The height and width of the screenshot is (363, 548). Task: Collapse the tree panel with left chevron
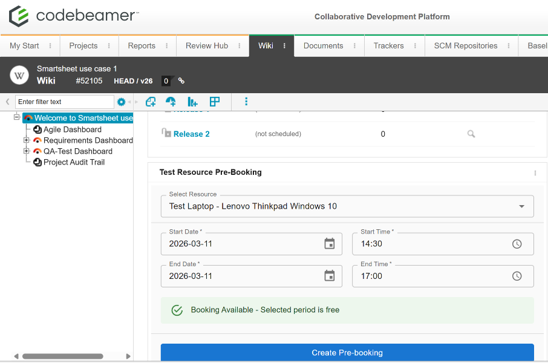point(7,102)
